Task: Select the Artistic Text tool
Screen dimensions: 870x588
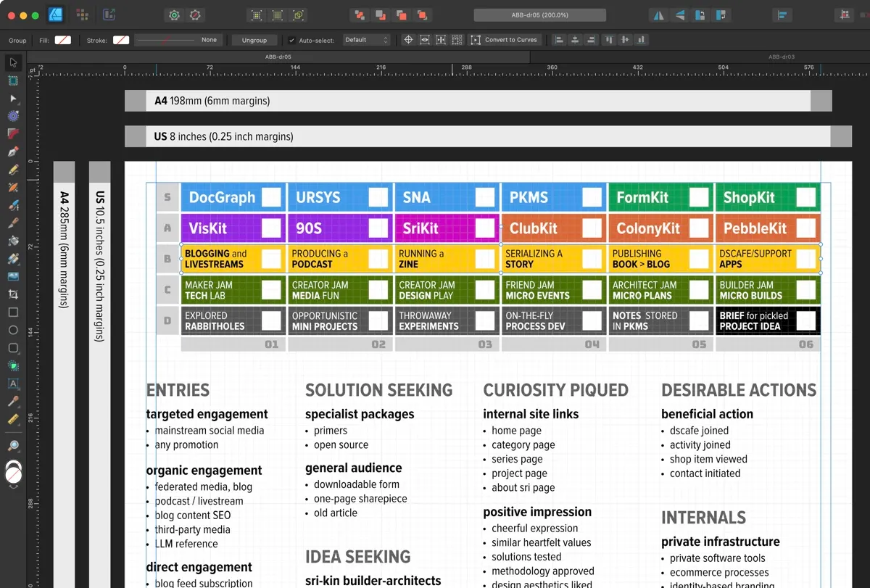Action: [x=12, y=383]
